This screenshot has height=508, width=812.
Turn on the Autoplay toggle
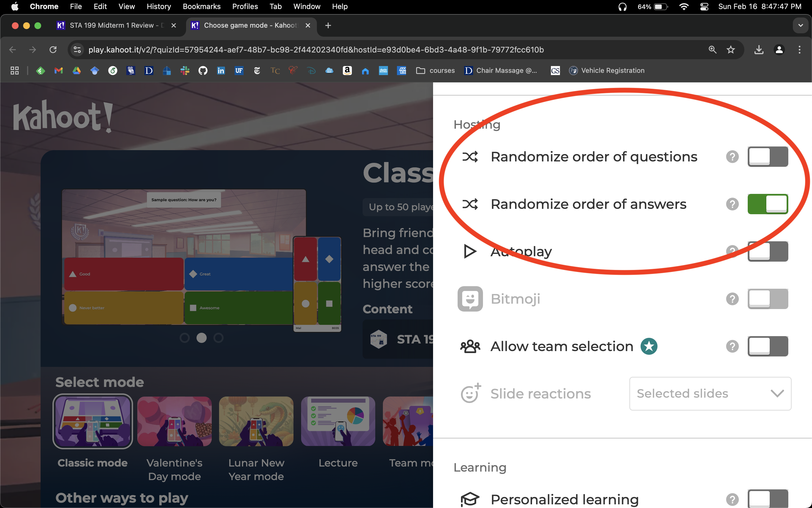(767, 251)
